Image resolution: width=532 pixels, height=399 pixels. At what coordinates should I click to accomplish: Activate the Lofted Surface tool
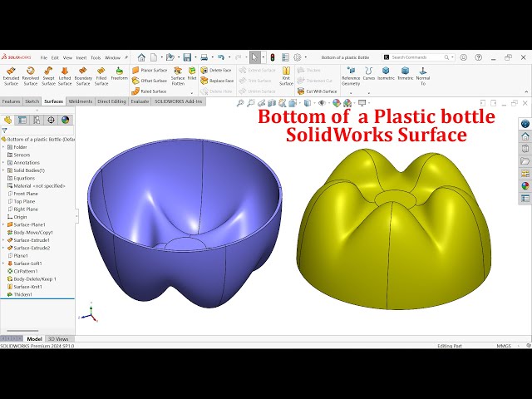[65, 76]
